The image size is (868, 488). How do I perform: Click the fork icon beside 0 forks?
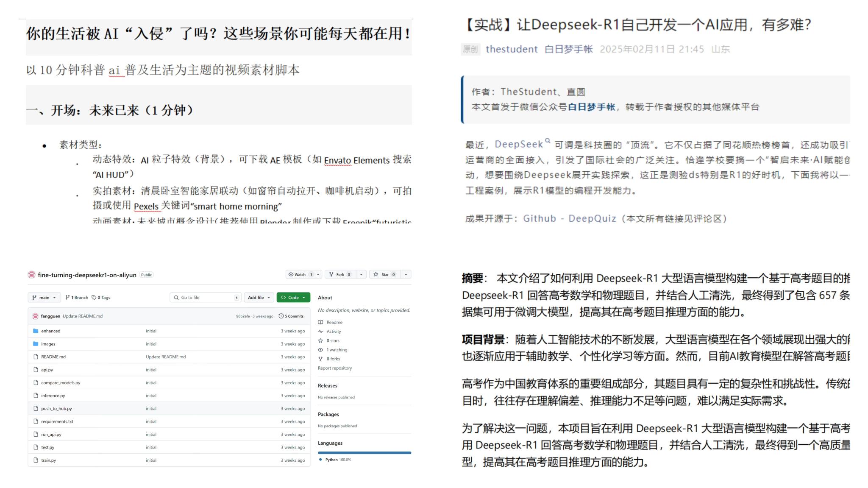point(320,359)
